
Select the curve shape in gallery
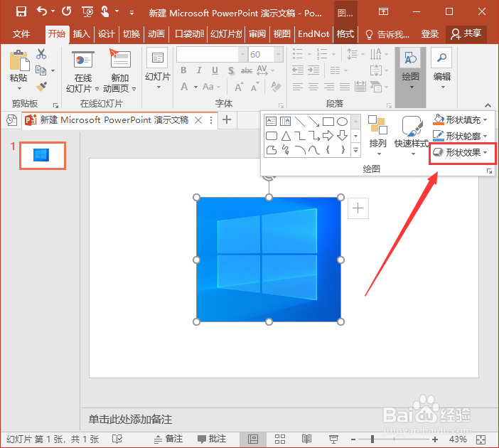[x=314, y=150]
